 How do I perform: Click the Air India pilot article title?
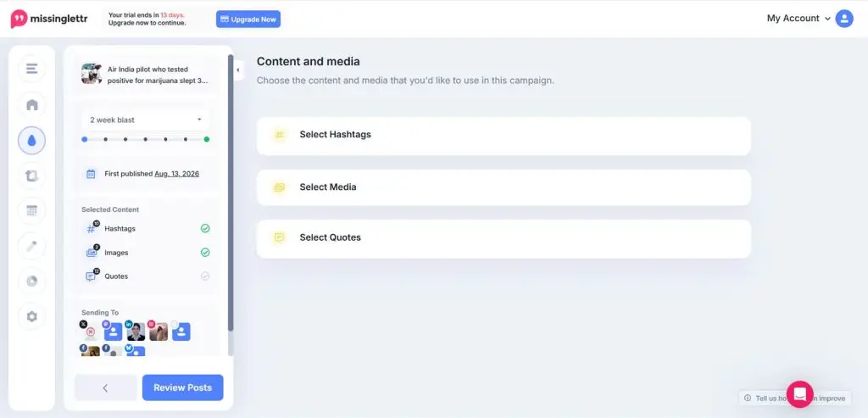tap(157, 75)
